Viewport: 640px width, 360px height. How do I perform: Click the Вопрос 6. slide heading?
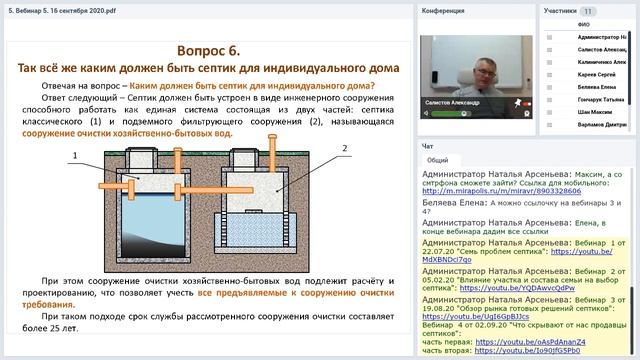tap(209, 51)
